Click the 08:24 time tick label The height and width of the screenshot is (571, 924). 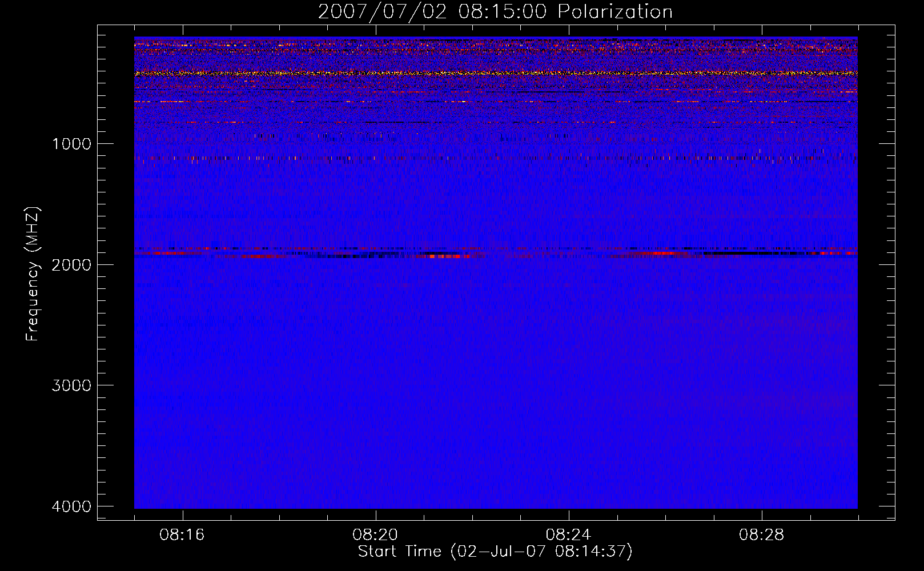pyautogui.click(x=568, y=535)
